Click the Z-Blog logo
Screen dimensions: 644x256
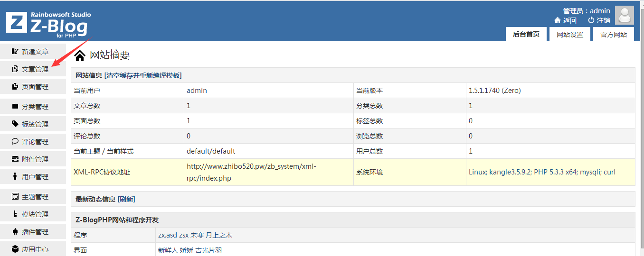(x=48, y=24)
